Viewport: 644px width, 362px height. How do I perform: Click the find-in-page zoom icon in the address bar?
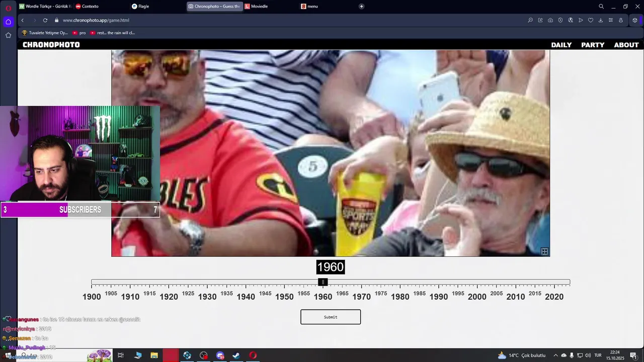pyautogui.click(x=530, y=20)
